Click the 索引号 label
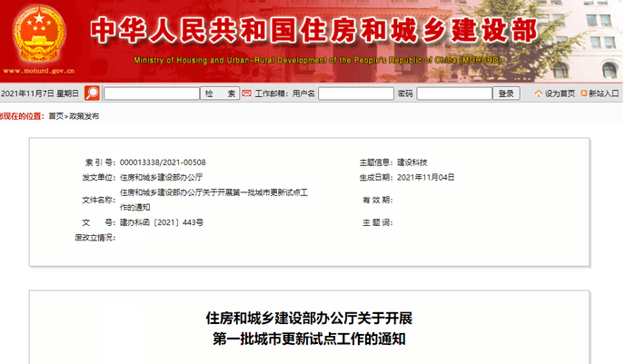 [x=100, y=162]
